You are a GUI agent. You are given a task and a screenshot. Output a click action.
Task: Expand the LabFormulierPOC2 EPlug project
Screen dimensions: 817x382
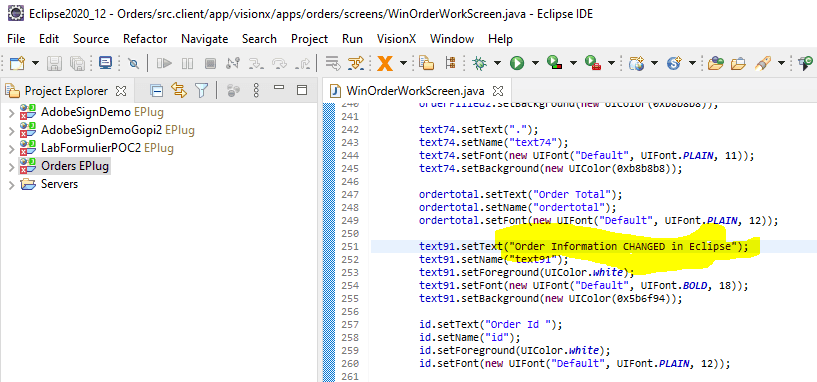(11, 149)
